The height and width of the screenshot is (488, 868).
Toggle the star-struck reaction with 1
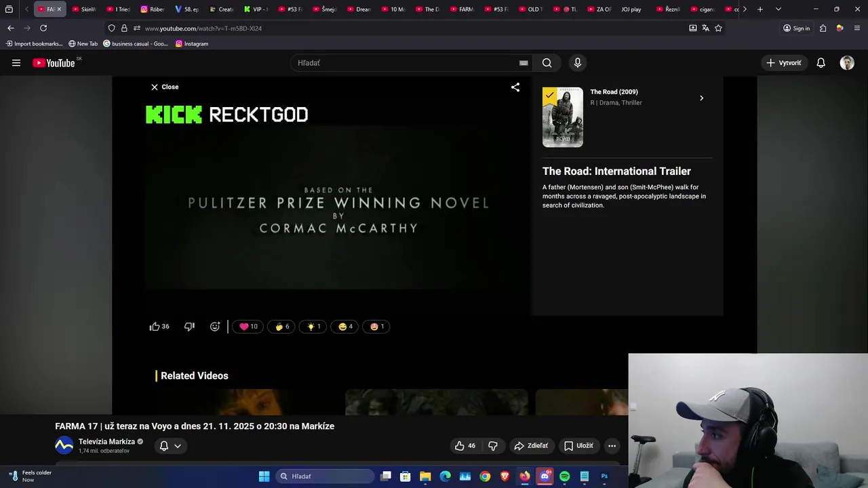pyautogui.click(x=377, y=327)
